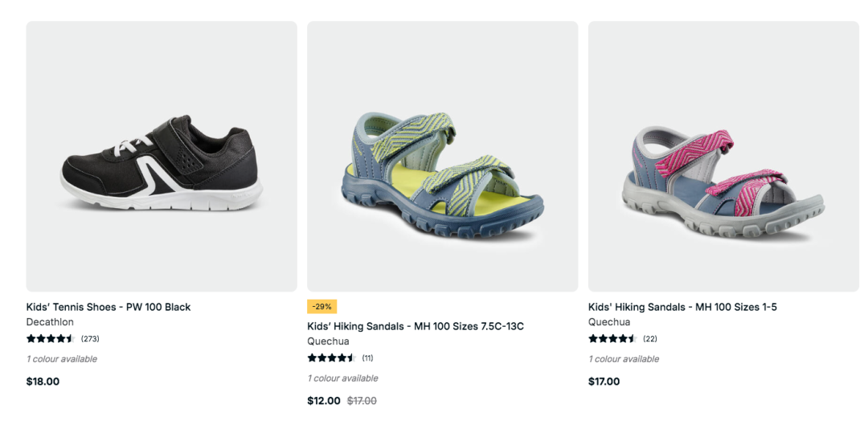Open the black tennis shoe product image

pos(161,157)
